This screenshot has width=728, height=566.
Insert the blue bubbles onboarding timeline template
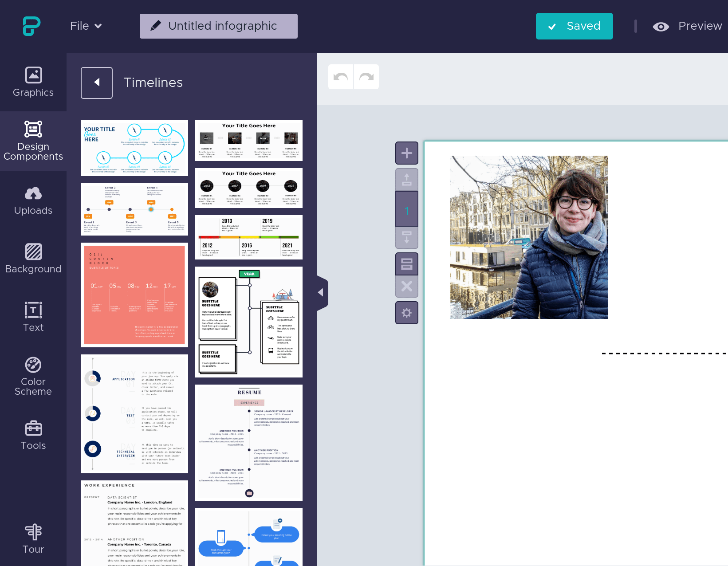coord(249,537)
